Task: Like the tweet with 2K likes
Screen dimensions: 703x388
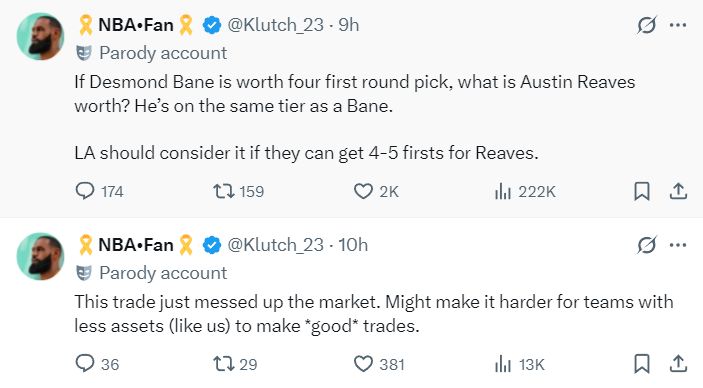Action: (376, 192)
